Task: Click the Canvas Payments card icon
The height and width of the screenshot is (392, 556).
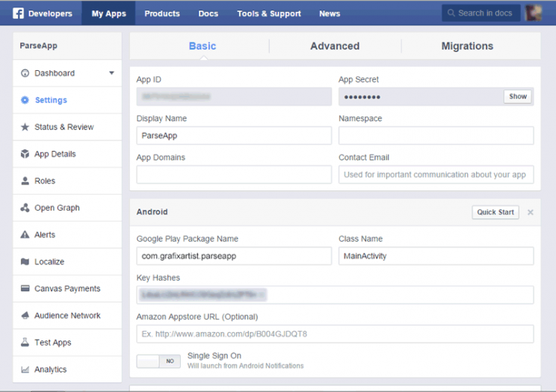Action: 25,288
